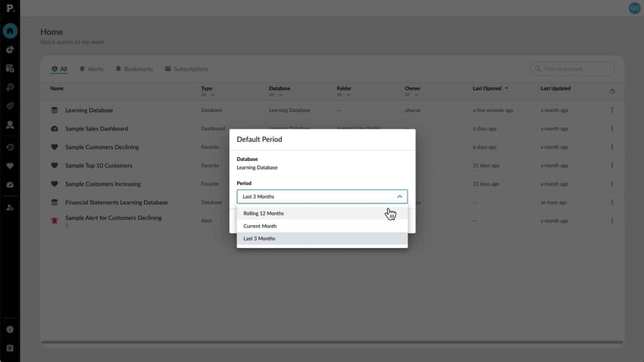Click the Phocas logo in sidebar
The image size is (644, 362).
click(10, 8)
